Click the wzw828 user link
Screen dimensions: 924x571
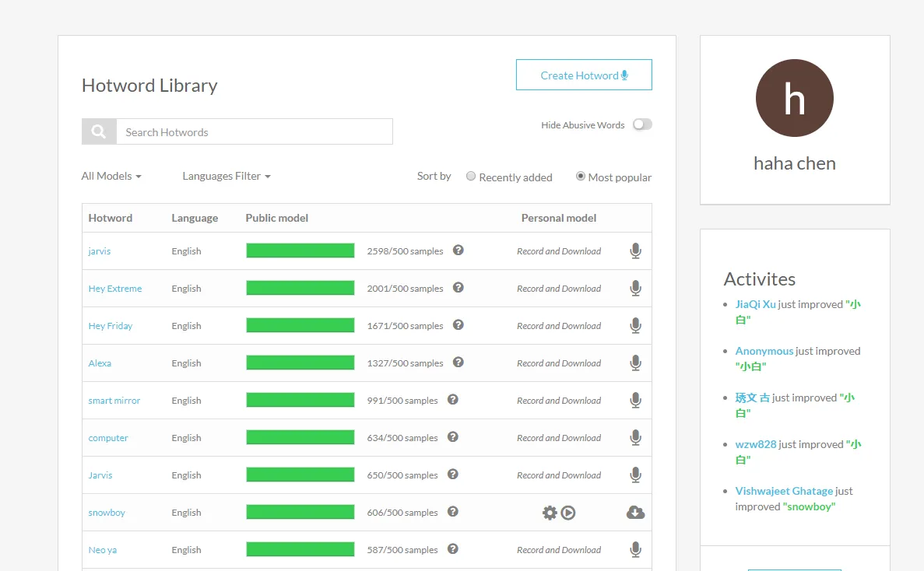tap(756, 444)
